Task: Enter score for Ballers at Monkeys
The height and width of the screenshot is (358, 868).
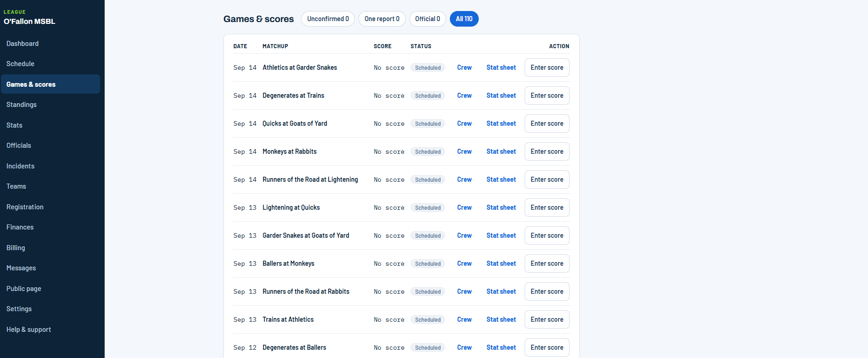Action: pyautogui.click(x=547, y=263)
